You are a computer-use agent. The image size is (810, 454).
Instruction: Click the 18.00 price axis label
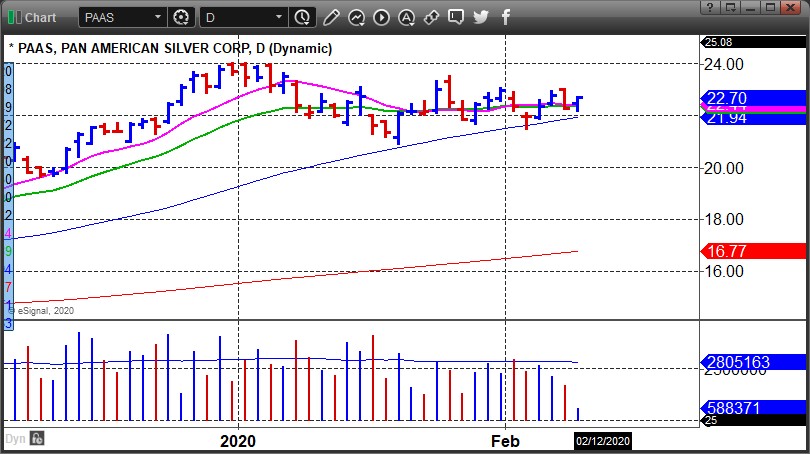coord(724,219)
